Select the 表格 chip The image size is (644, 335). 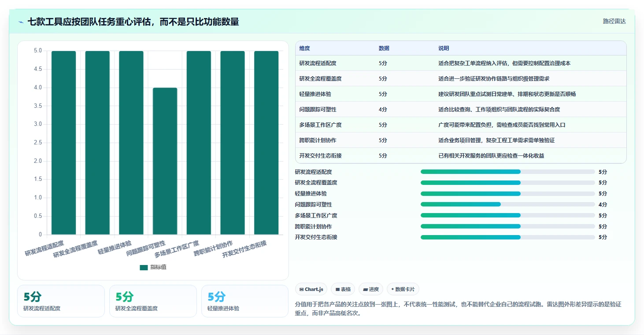pos(343,289)
